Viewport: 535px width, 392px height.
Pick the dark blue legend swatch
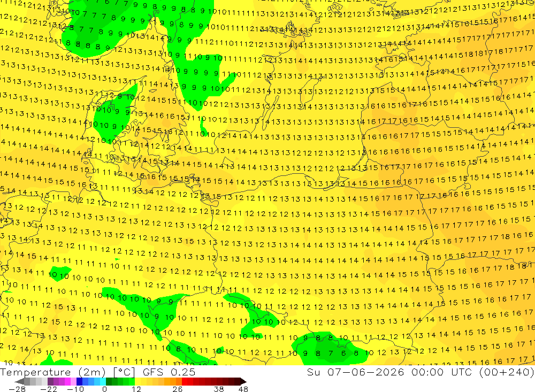click(79, 381)
